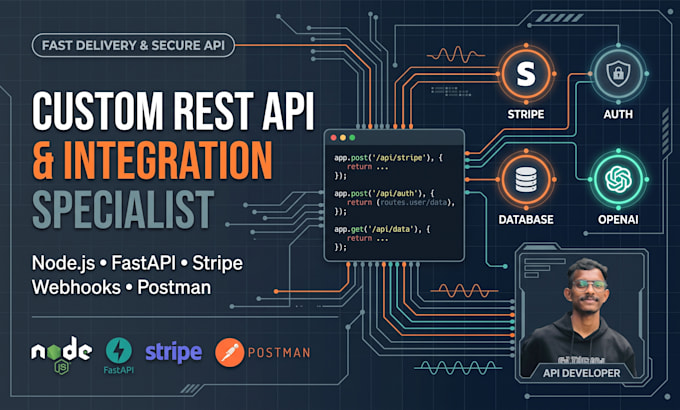Click the AUTH label text

point(618,115)
